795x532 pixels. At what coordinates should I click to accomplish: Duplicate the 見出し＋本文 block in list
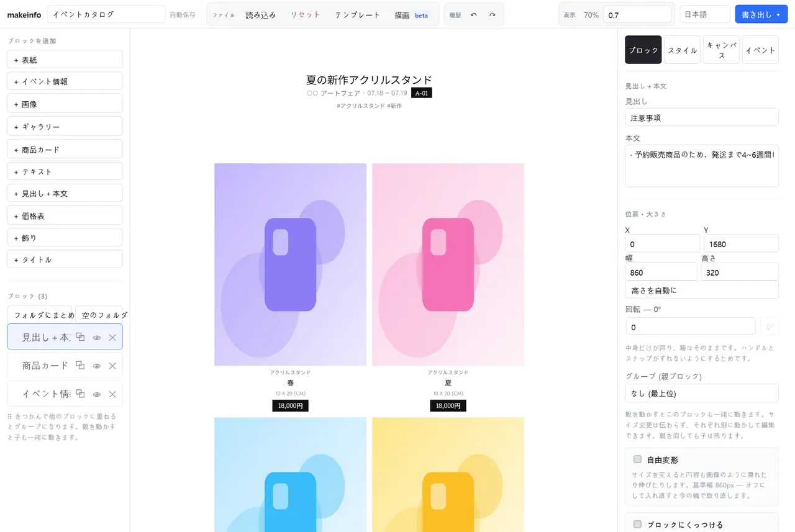[80, 337]
